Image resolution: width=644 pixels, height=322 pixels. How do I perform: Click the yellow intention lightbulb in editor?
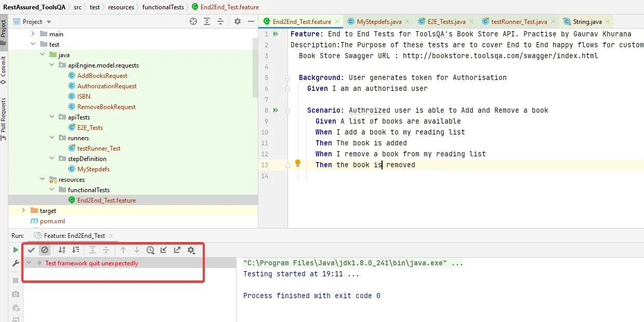pyautogui.click(x=298, y=163)
